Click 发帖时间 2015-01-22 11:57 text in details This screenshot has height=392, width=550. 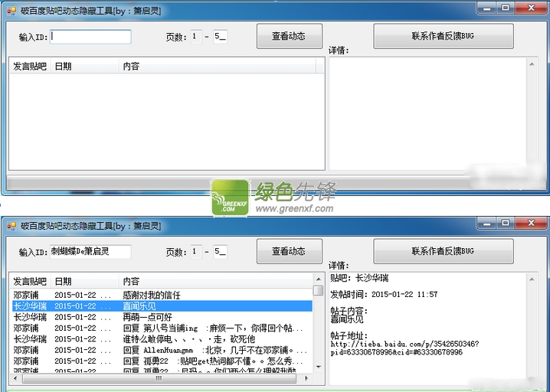384,295
